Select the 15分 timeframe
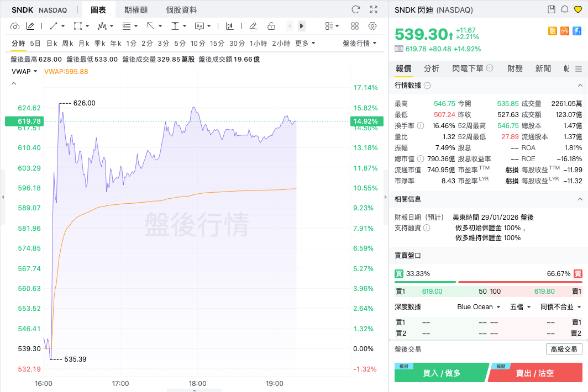This screenshot has height=392, width=588. [217, 43]
